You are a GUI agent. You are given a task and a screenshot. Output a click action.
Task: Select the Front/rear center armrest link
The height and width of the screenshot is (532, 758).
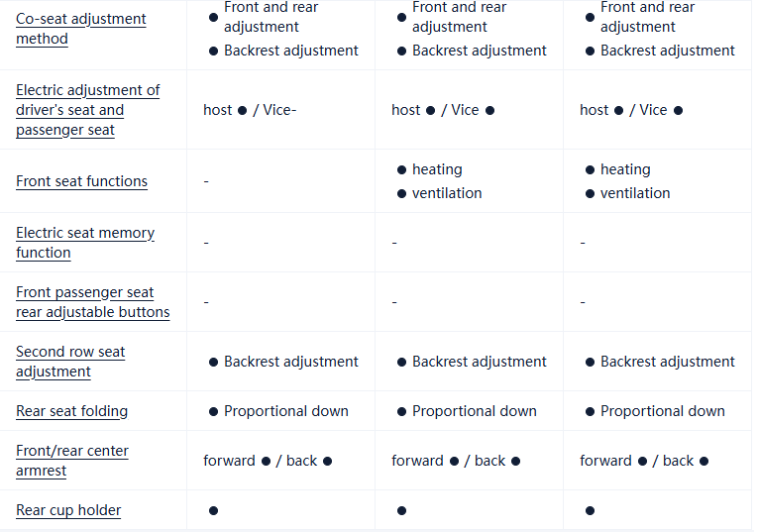tap(71, 461)
